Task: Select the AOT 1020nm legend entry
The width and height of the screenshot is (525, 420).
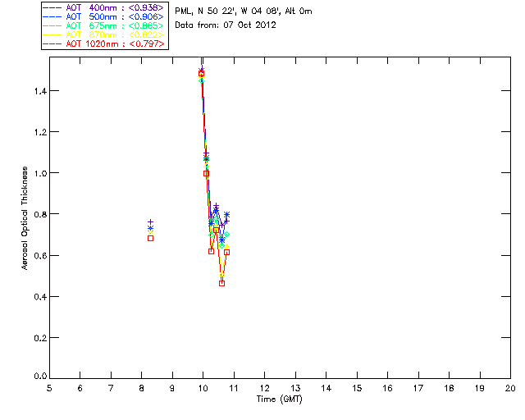Action: [x=104, y=43]
